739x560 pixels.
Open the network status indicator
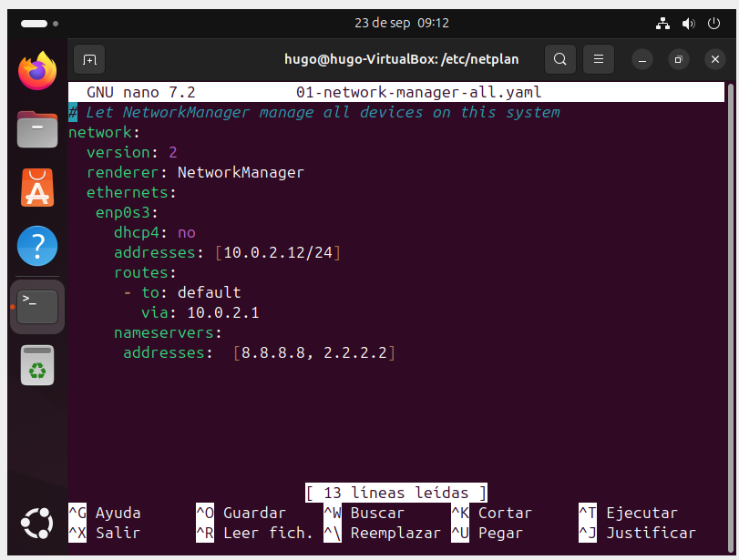coord(663,23)
